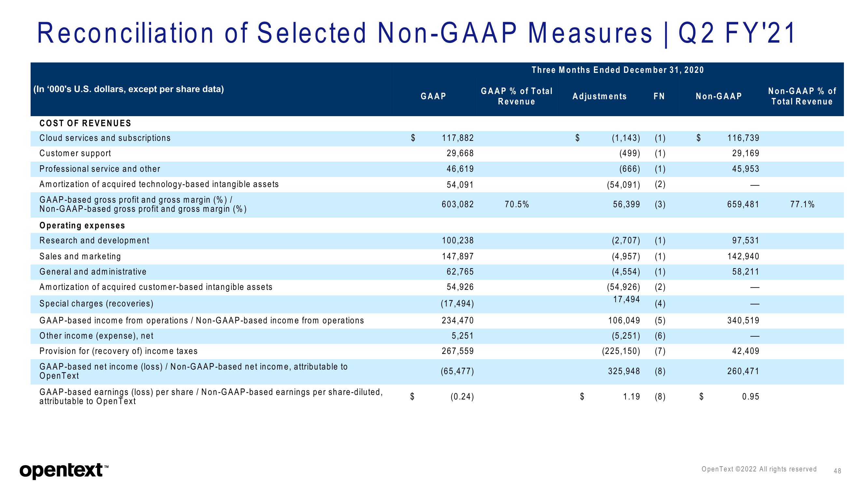Click Non-GAAP value 29,169
This screenshot has height=488, width=868.
746,153
